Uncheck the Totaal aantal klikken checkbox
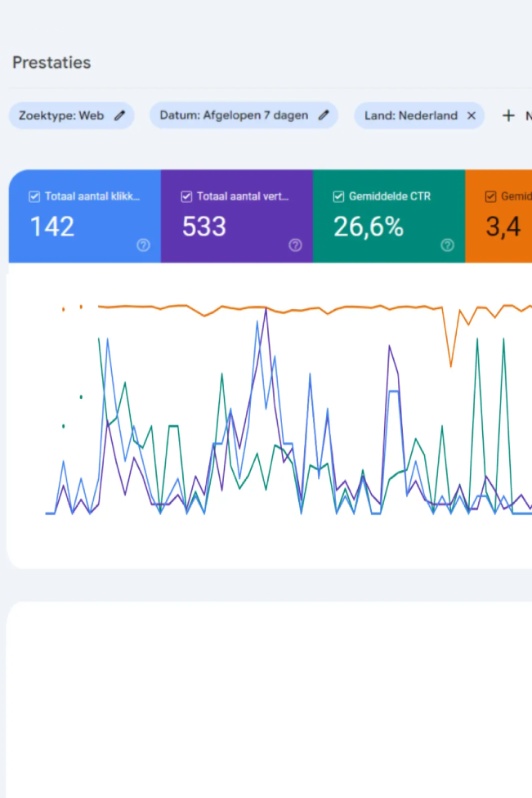The height and width of the screenshot is (798, 532). tap(34, 196)
